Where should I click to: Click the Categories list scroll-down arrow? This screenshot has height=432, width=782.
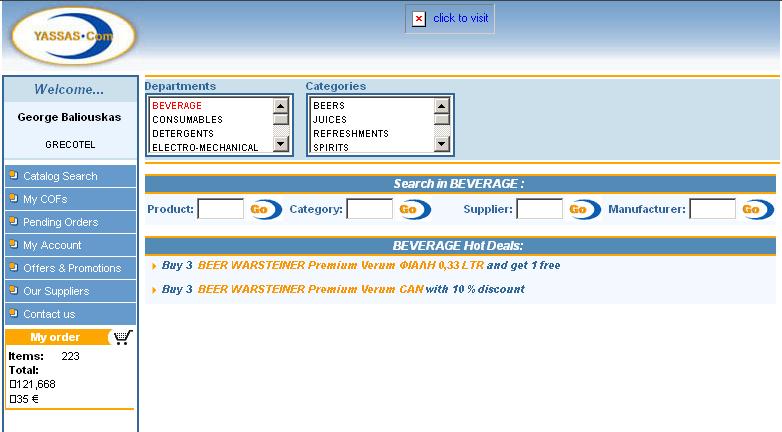click(442, 145)
